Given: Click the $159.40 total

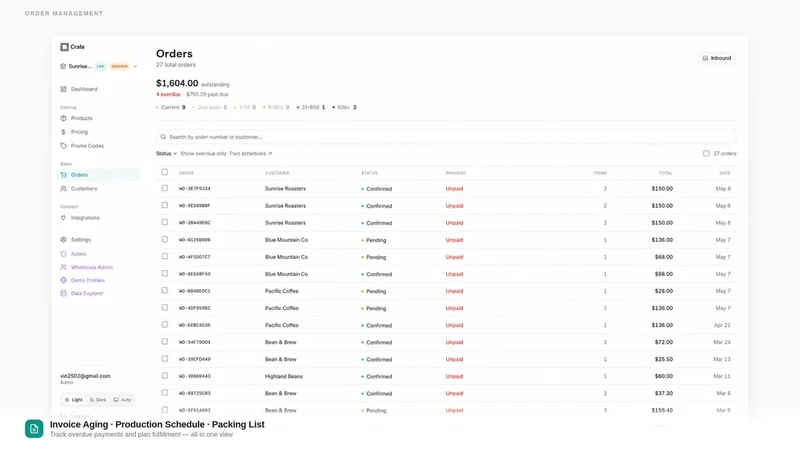Looking at the screenshot, I should click(662, 410).
